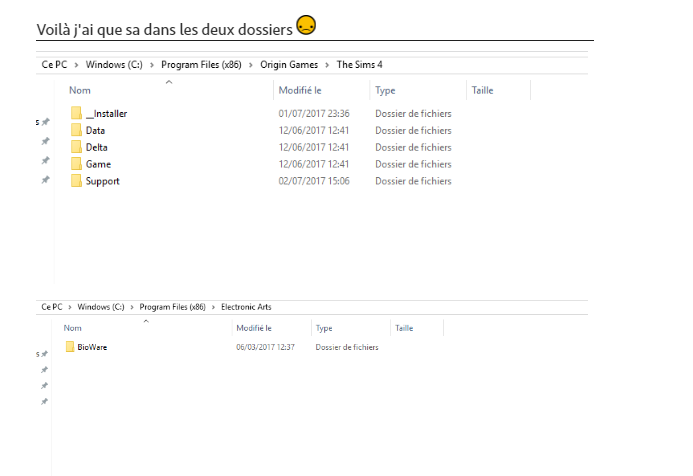693x476 pixels.
Task: Go to Windows (C:) in The Sims 4 breadcrumb
Action: click(x=114, y=65)
